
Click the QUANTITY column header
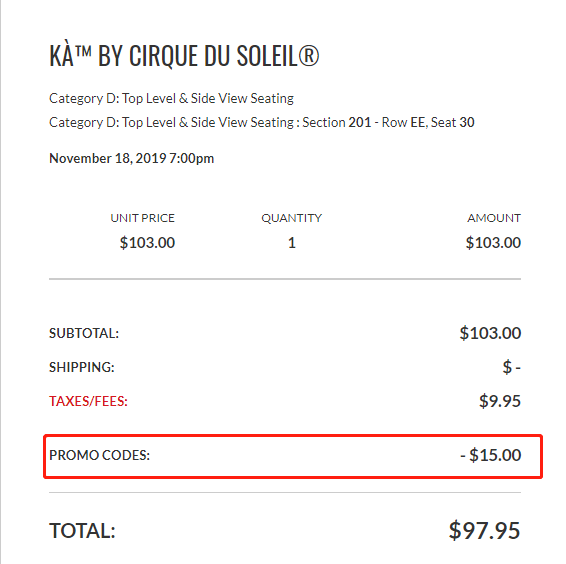[x=292, y=218]
